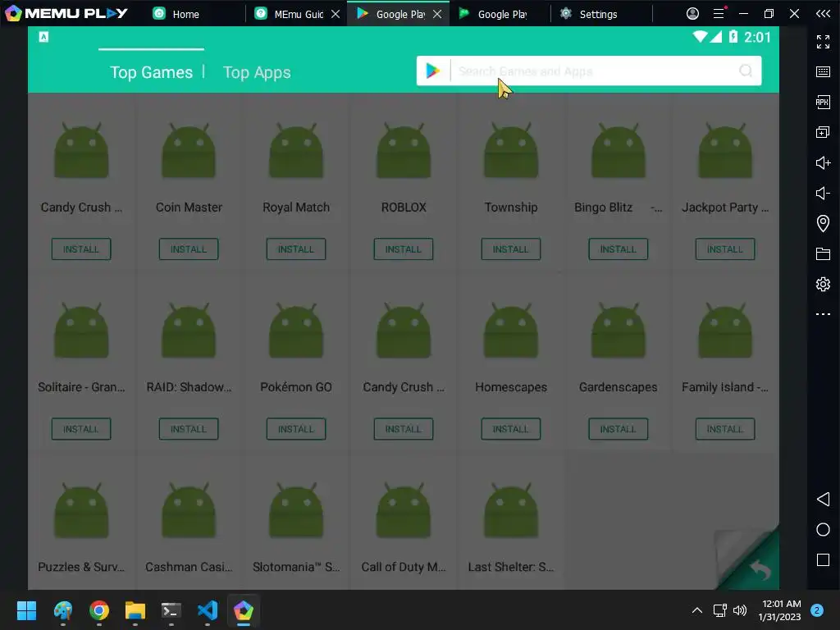Image resolution: width=840 pixels, height=630 pixels.
Task: Collapse the sidebar with the triple chevron
Action: point(823,13)
